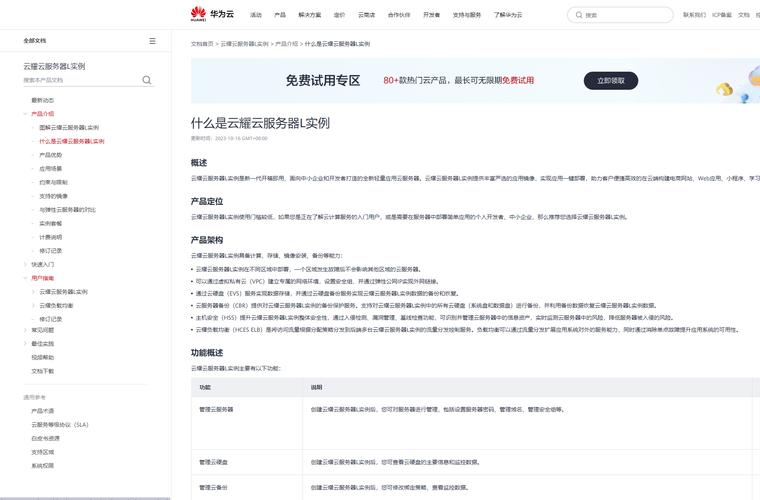
Task: Click the top search bar magnifier icon
Action: (x=579, y=15)
